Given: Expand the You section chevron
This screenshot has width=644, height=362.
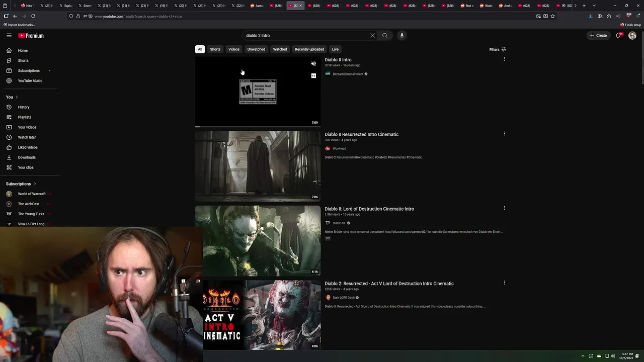Looking at the screenshot, I should 17,97.
